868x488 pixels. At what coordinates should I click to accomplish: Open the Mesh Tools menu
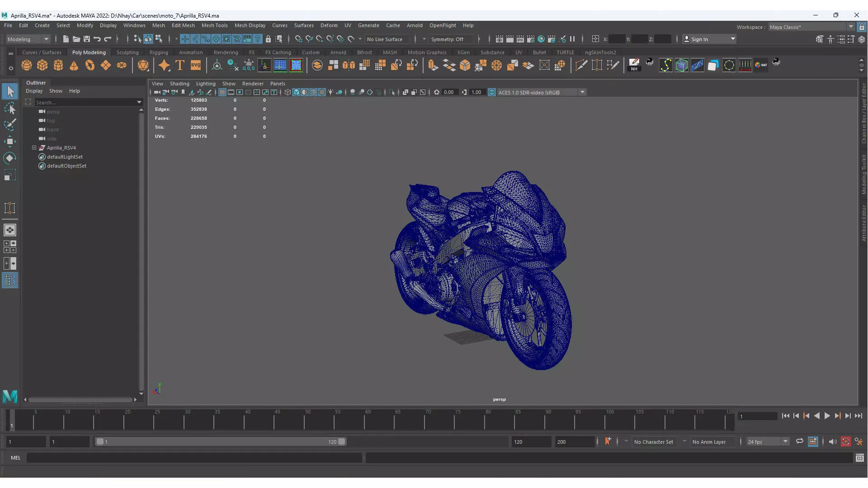coord(214,25)
